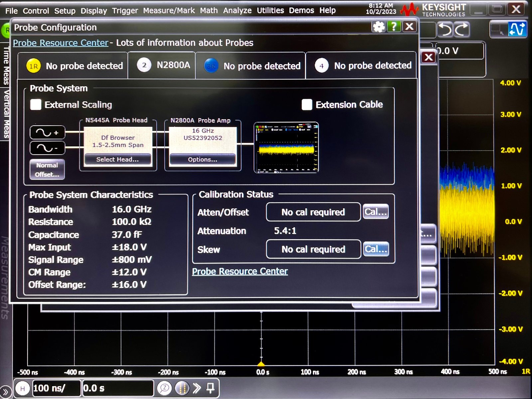Click the Undo arrow icon
Image resolution: width=532 pixels, height=399 pixels.
pos(445,29)
